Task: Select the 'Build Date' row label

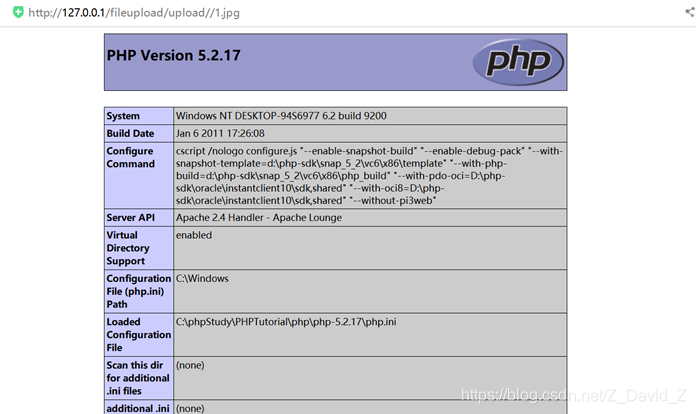Action: click(x=130, y=134)
